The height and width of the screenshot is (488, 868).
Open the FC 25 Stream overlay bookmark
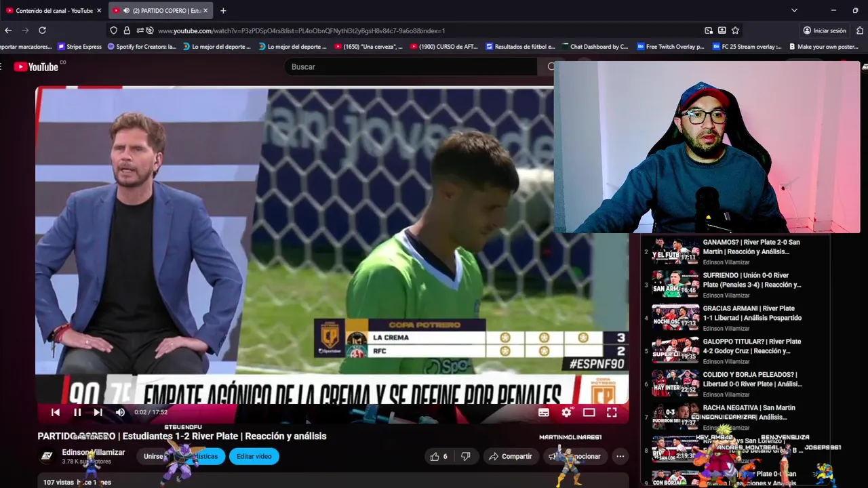(x=746, y=47)
